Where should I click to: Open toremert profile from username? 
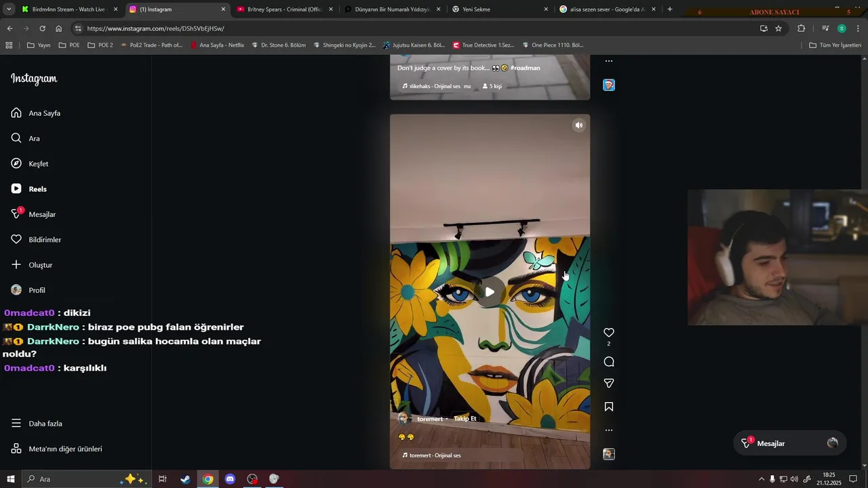(x=430, y=419)
